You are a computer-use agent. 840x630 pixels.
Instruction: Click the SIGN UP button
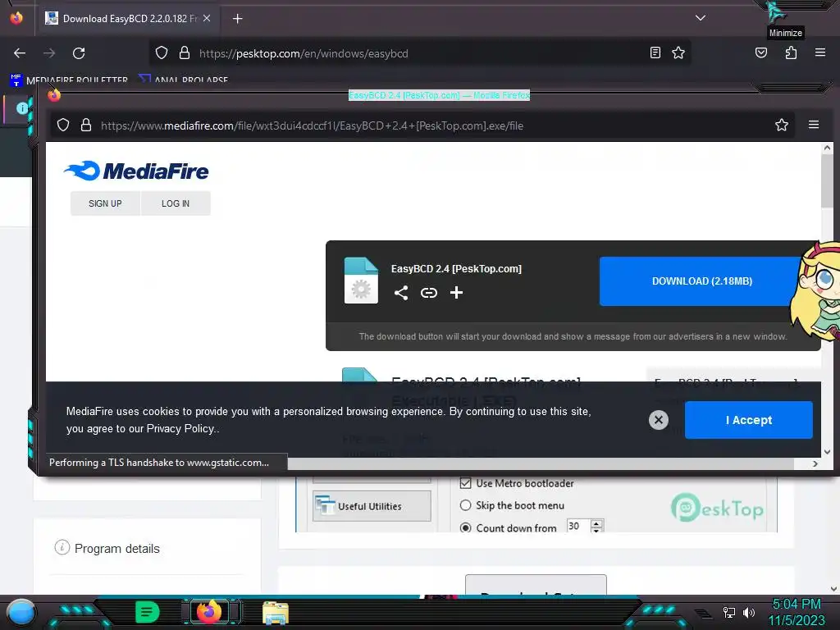[105, 203]
